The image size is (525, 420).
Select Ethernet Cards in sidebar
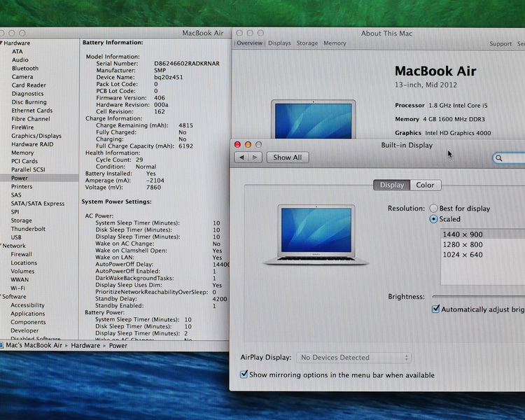pos(32,111)
